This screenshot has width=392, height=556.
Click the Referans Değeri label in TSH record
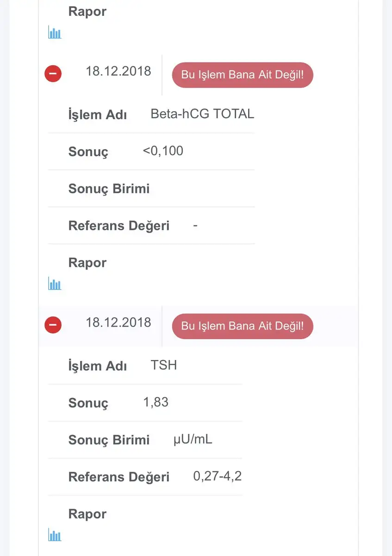[x=119, y=477]
